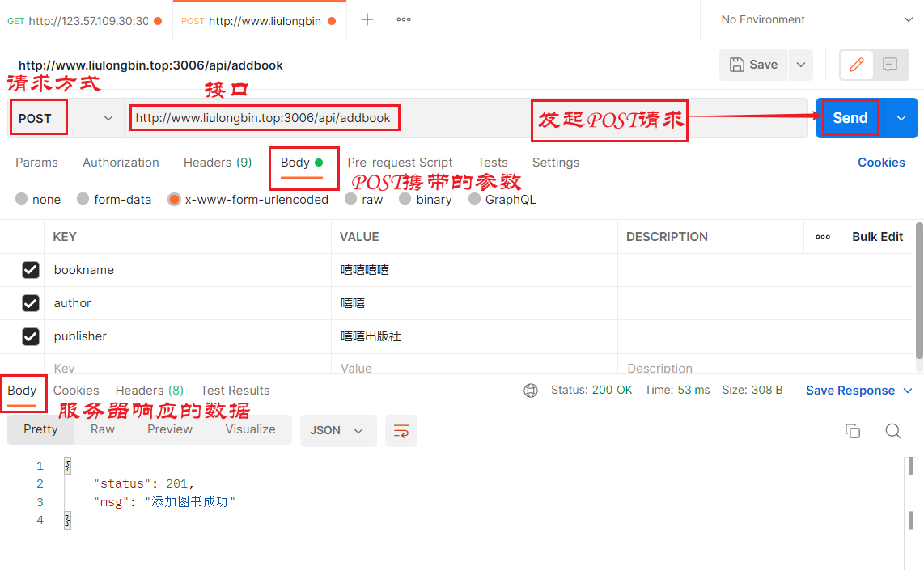
Task: Click the edit pencil icon
Action: (x=857, y=64)
